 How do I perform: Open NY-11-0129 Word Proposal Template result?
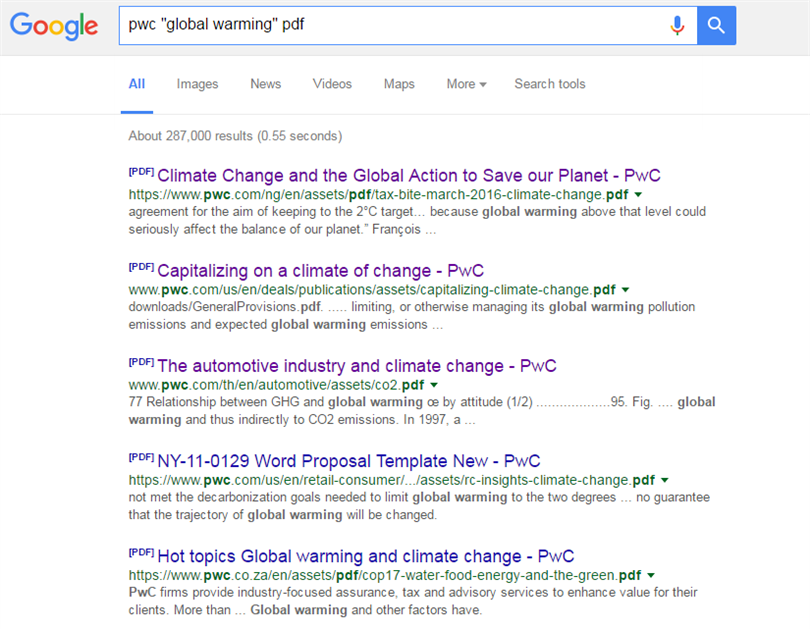pos(349,461)
